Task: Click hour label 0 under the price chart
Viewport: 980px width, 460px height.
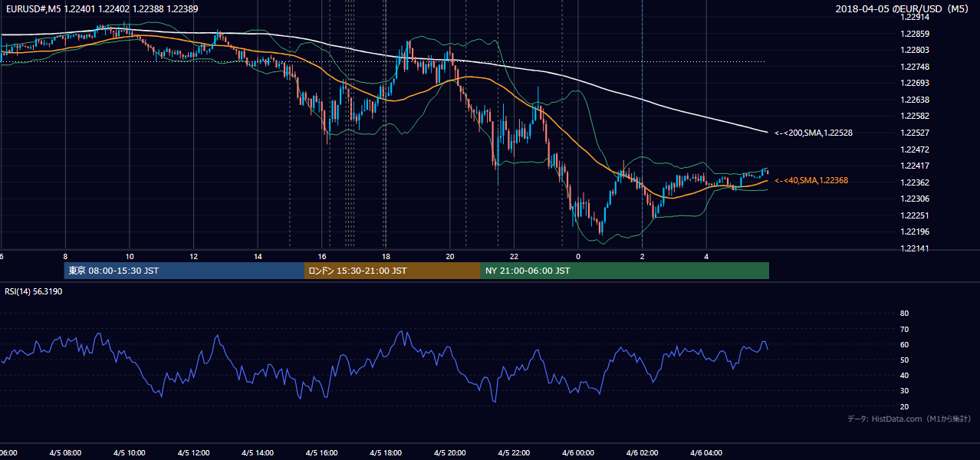Action: pyautogui.click(x=578, y=257)
